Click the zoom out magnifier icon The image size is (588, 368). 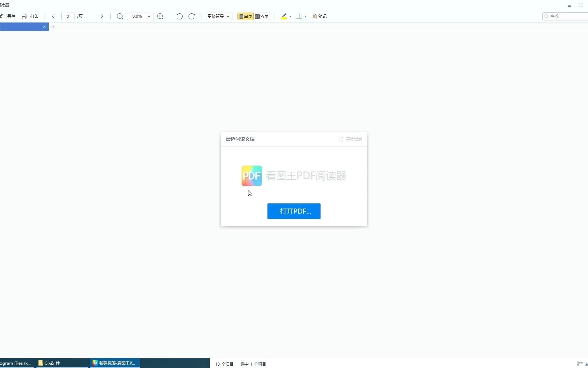click(x=120, y=16)
